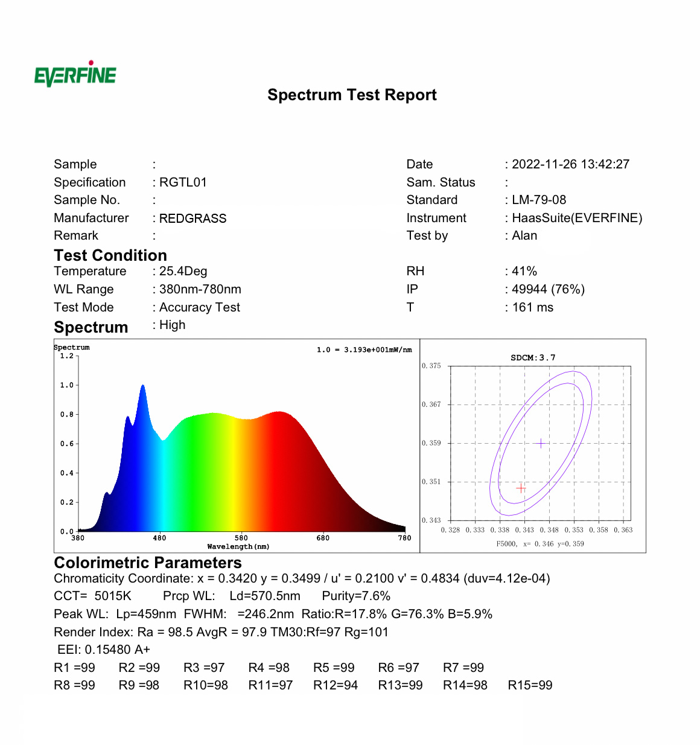Select the Chromaticity Coordinate line
This screenshot has height=745, width=700.
302,578
